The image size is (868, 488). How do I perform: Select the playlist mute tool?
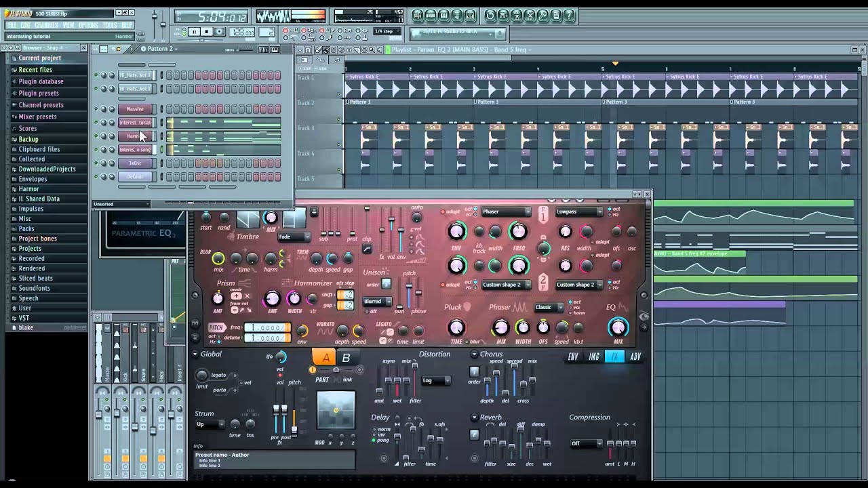(x=341, y=49)
